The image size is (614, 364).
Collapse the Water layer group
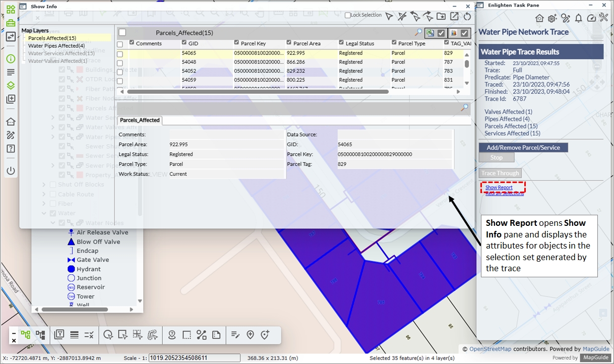point(44,213)
